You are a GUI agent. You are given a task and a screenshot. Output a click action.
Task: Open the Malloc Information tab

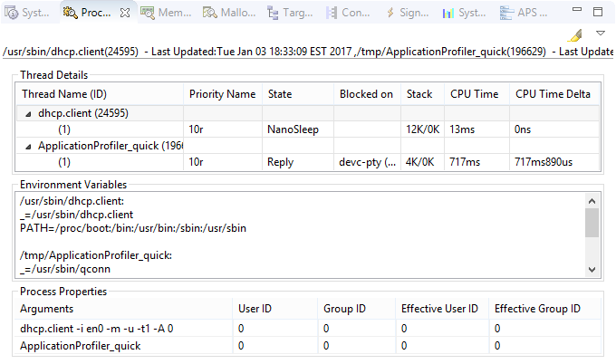(230, 13)
